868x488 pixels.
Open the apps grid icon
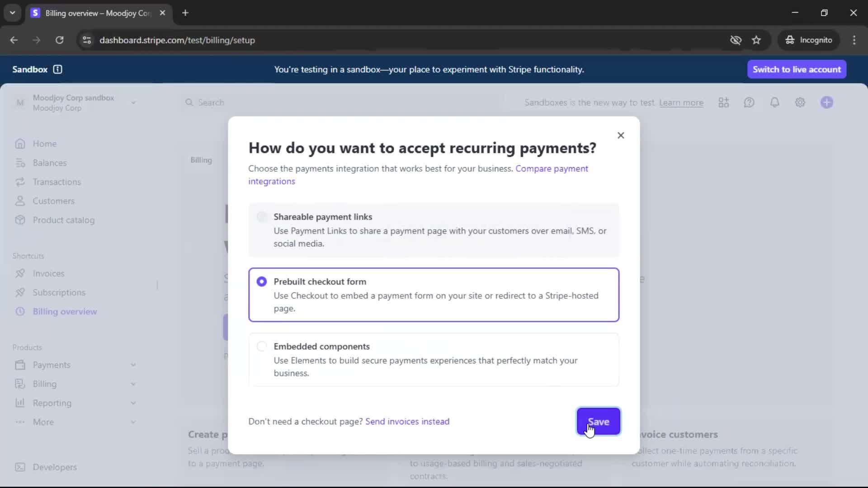click(x=723, y=103)
